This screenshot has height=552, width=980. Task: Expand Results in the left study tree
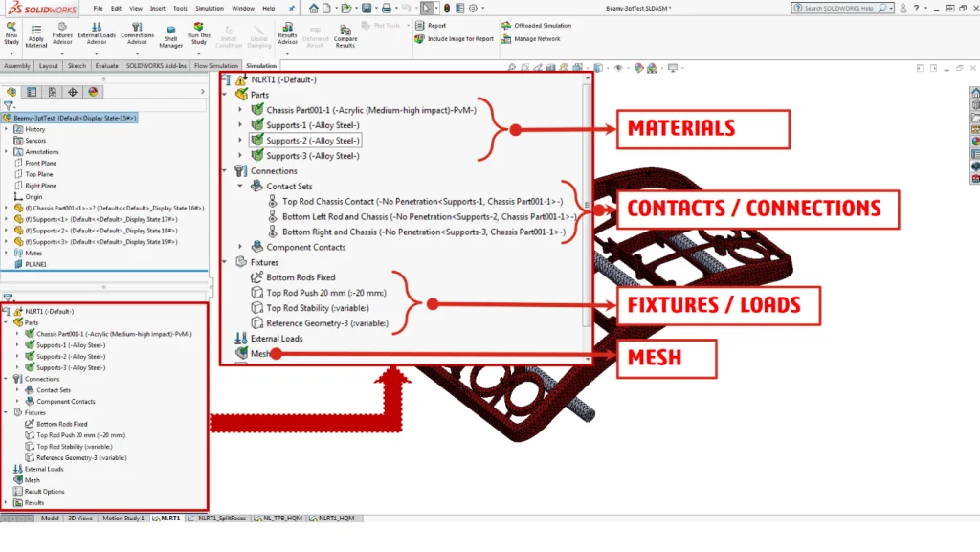(7, 502)
